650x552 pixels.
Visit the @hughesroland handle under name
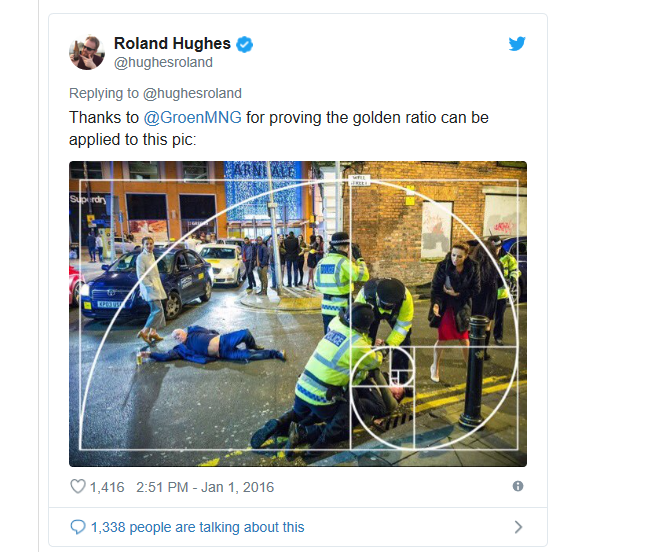[x=163, y=62]
